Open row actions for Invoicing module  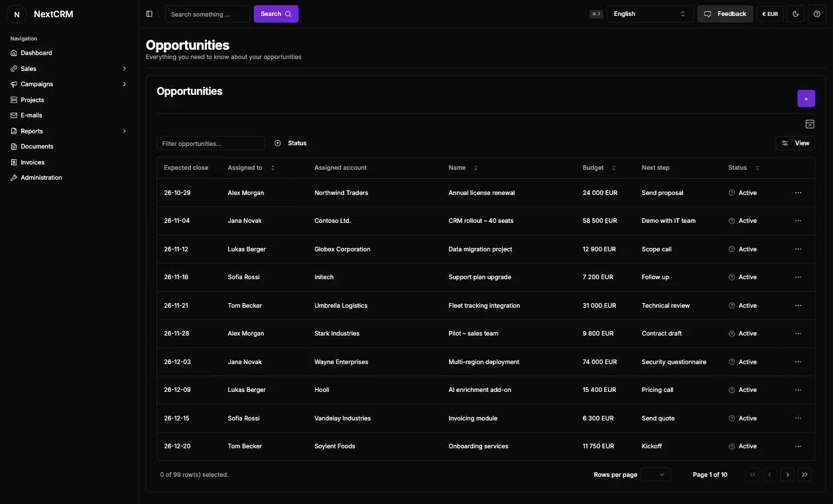click(x=798, y=418)
